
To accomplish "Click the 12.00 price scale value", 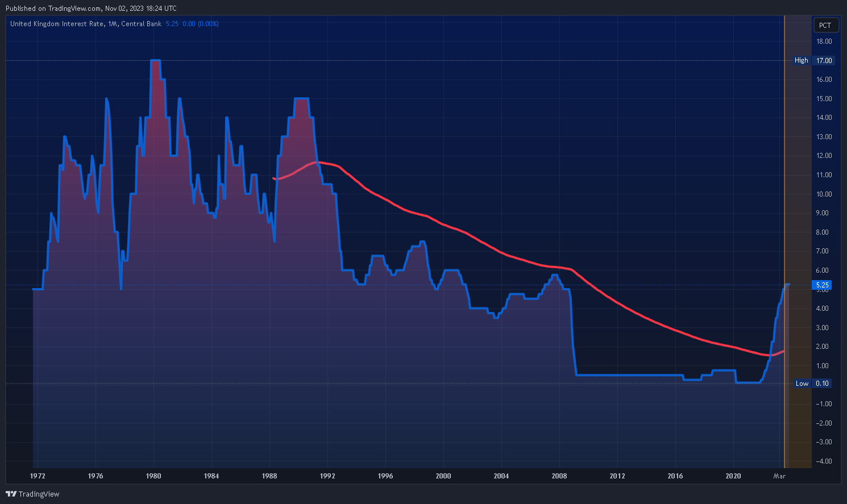I will click(824, 156).
